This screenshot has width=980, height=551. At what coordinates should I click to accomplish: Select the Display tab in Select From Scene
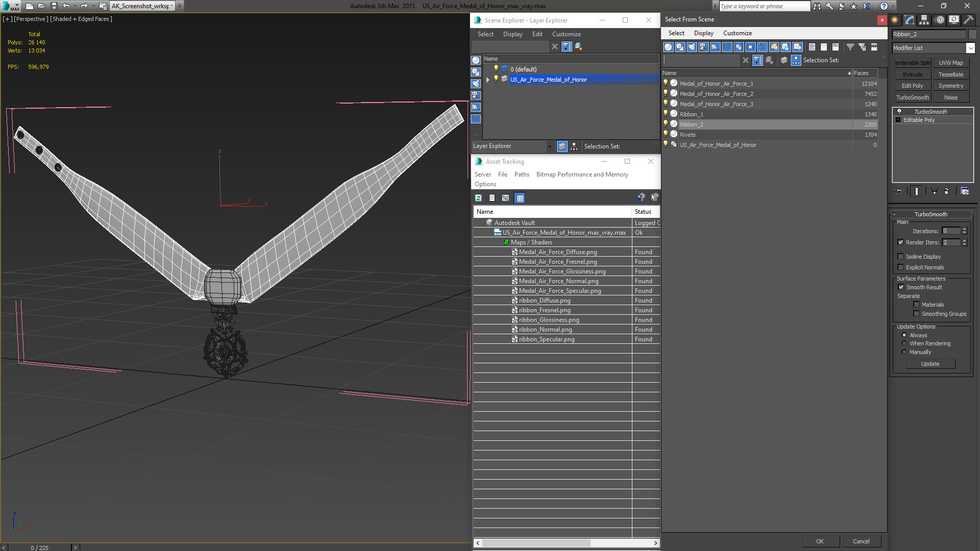[x=703, y=32]
